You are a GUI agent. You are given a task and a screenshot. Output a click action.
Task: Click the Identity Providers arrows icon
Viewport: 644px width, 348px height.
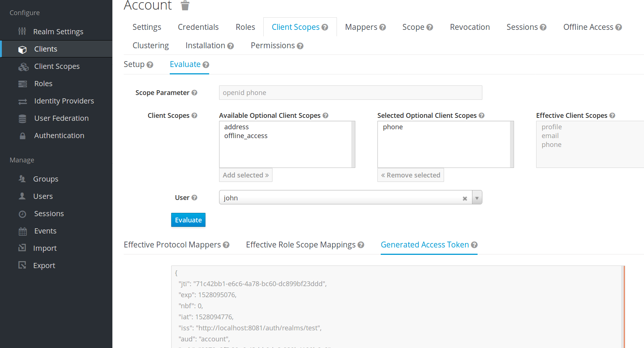pyautogui.click(x=22, y=101)
